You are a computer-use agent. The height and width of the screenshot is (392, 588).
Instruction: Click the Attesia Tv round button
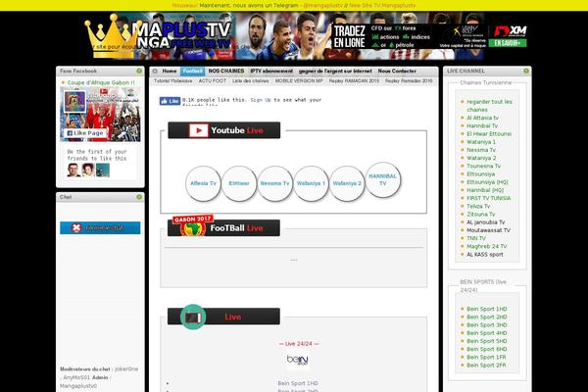[203, 183]
